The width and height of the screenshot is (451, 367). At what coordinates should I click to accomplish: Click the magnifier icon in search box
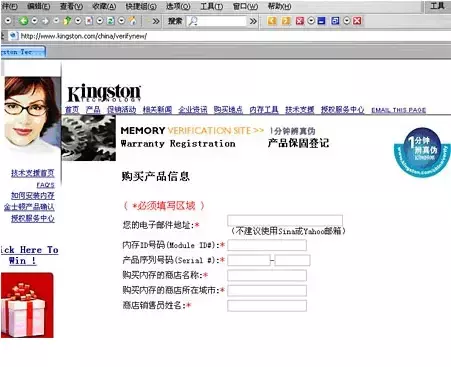point(193,21)
